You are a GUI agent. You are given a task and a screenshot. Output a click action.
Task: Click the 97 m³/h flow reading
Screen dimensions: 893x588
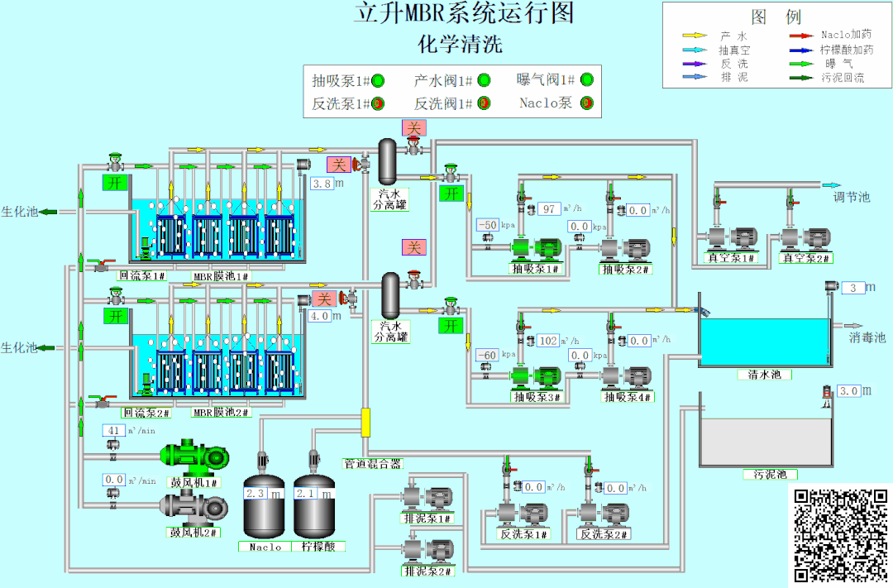(549, 208)
